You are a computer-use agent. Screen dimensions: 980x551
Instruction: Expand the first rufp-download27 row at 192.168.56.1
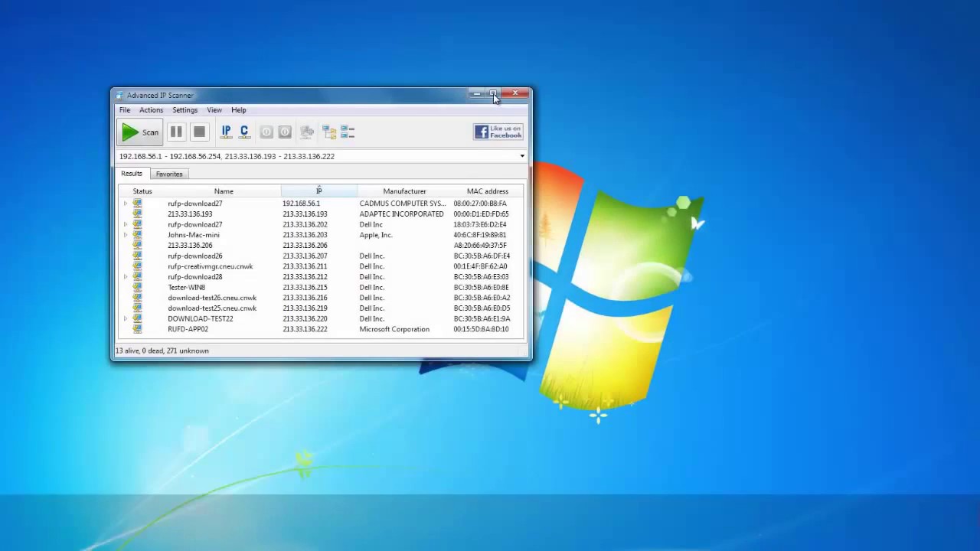(126, 204)
